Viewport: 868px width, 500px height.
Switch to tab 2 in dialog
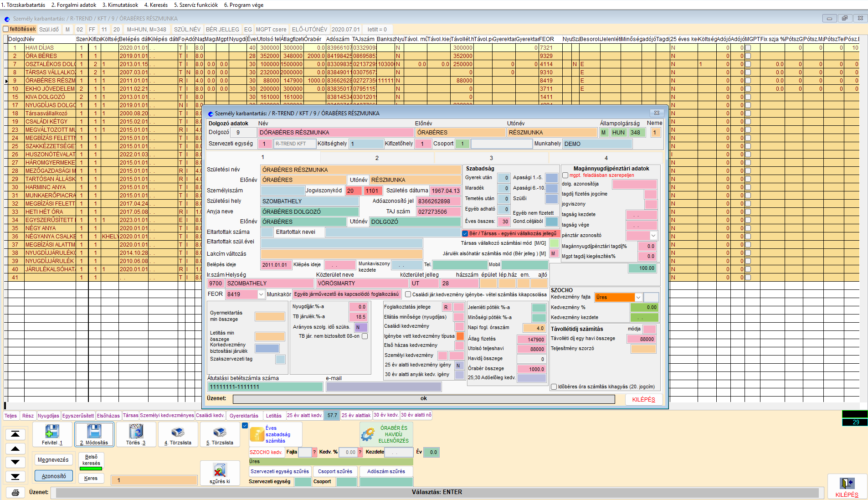click(x=377, y=158)
